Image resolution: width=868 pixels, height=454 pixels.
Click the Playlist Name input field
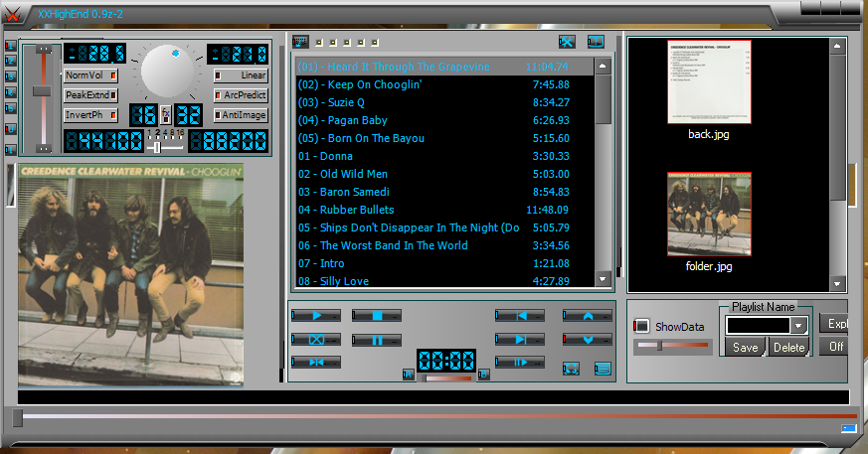758,326
